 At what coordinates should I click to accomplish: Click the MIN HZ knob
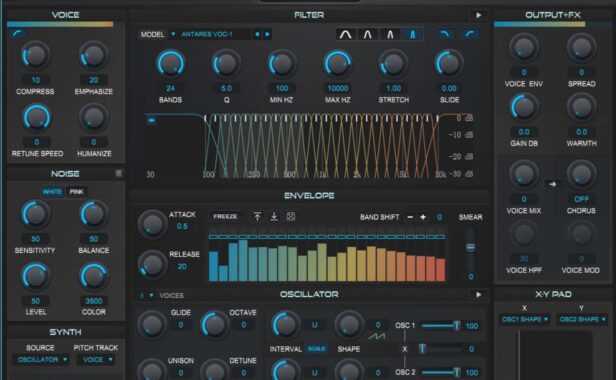(282, 64)
